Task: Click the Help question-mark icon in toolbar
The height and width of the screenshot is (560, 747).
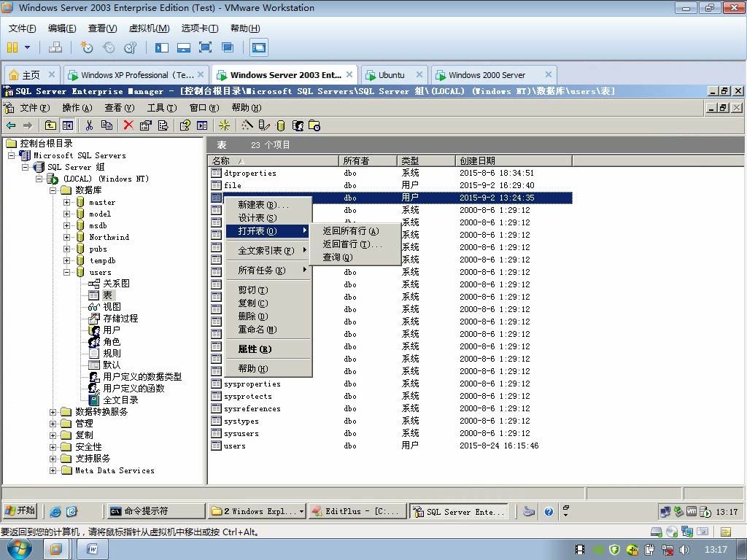Action: (x=185, y=125)
